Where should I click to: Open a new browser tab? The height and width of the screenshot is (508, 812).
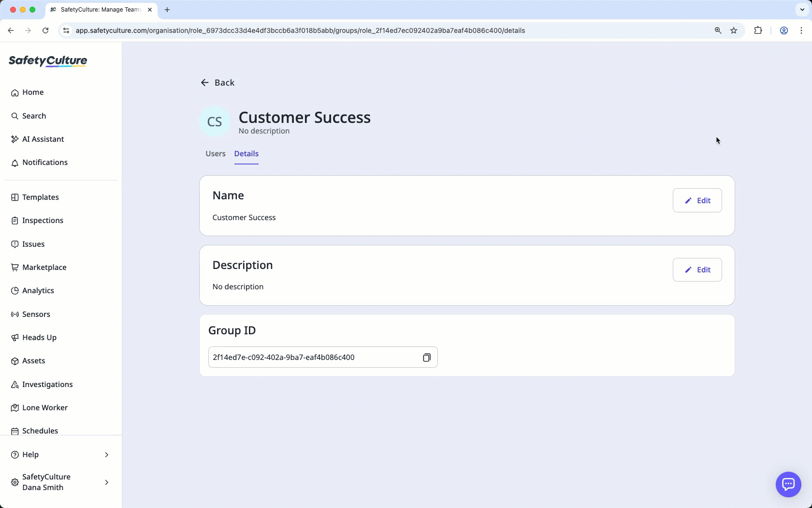coord(167,10)
